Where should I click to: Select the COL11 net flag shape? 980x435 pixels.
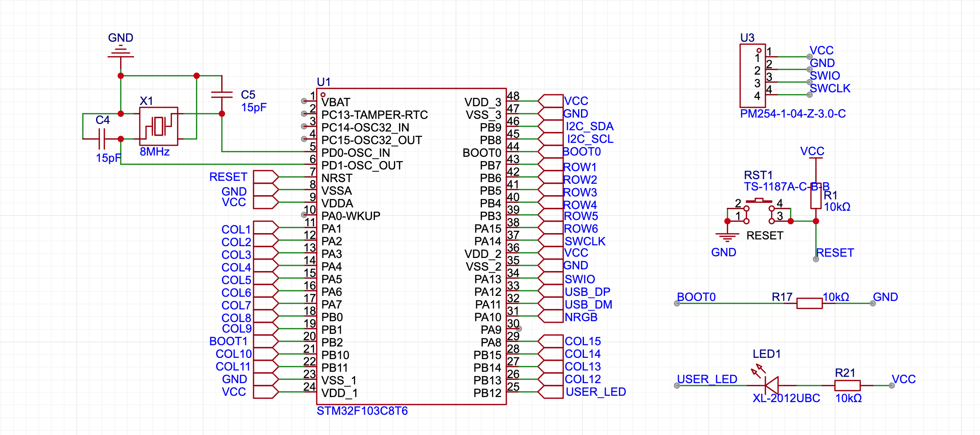click(266, 366)
